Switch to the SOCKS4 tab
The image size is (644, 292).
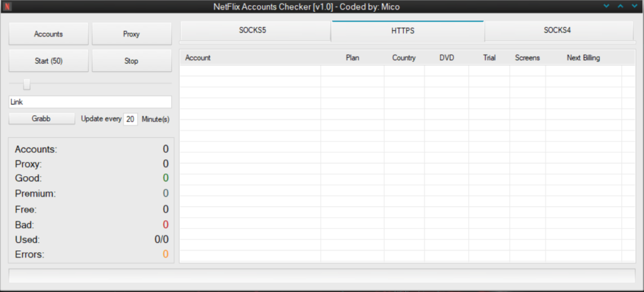click(x=558, y=30)
